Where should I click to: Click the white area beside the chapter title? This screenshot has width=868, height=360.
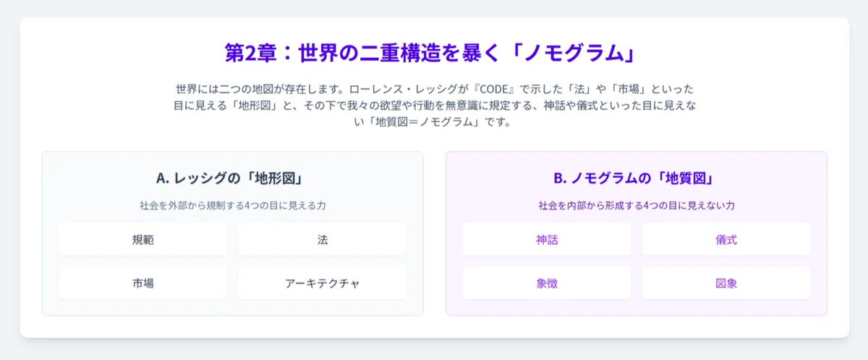coord(745,53)
